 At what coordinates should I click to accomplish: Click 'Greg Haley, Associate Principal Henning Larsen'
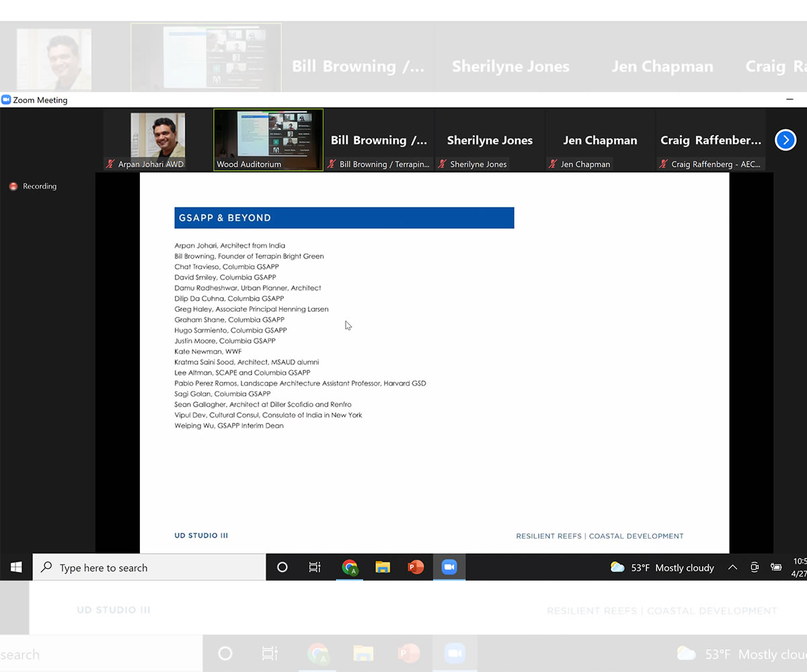(252, 309)
